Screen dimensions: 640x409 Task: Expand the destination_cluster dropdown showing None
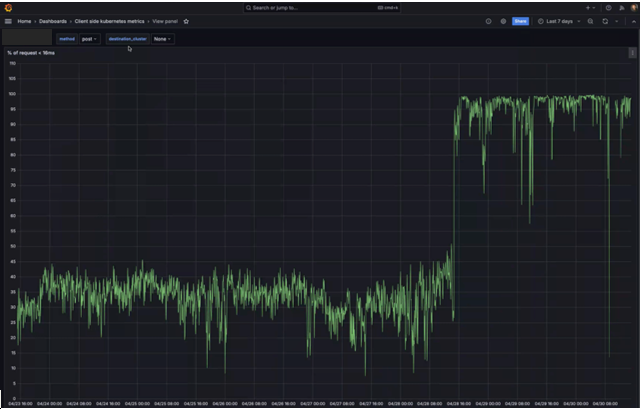point(162,39)
